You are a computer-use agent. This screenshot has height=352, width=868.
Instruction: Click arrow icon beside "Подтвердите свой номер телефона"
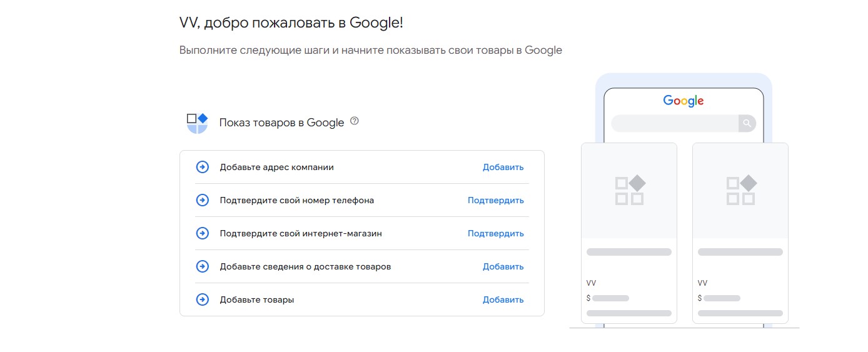[202, 200]
